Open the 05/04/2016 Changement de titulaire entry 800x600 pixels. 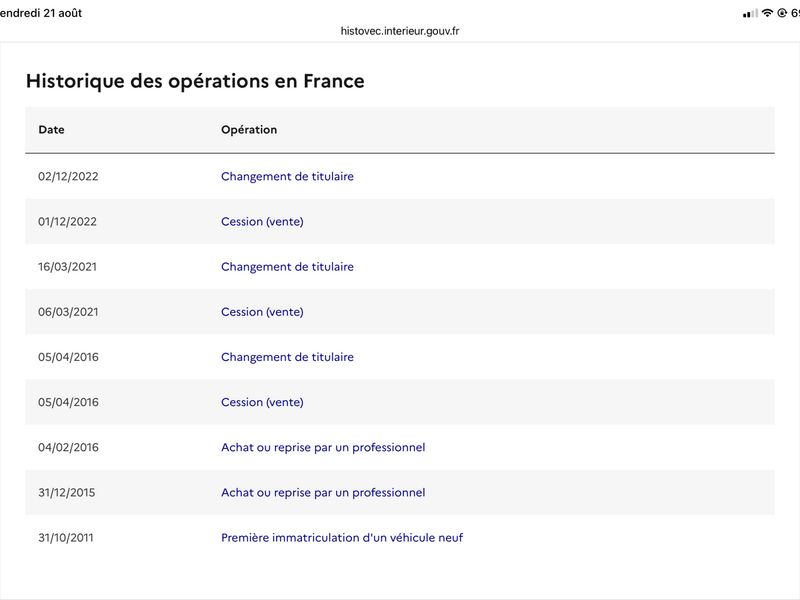(x=287, y=357)
